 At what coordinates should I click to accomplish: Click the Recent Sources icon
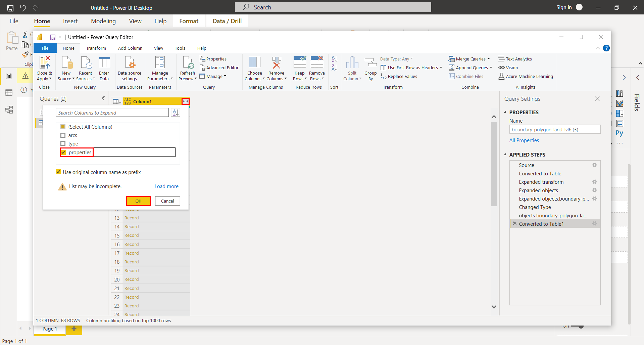pos(86,62)
